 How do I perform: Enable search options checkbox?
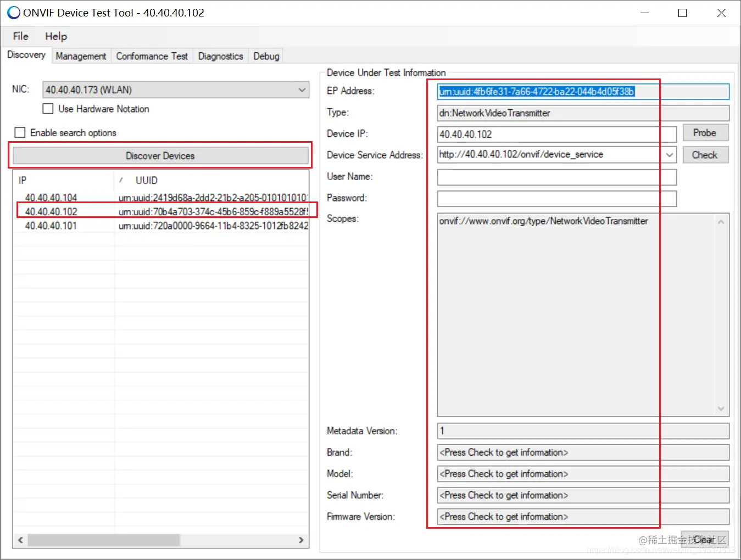tap(20, 132)
